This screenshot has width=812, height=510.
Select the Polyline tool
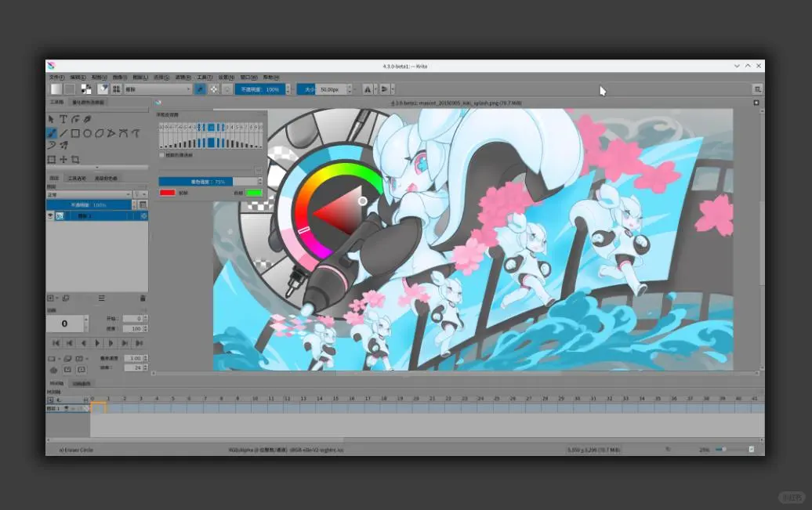click(111, 134)
